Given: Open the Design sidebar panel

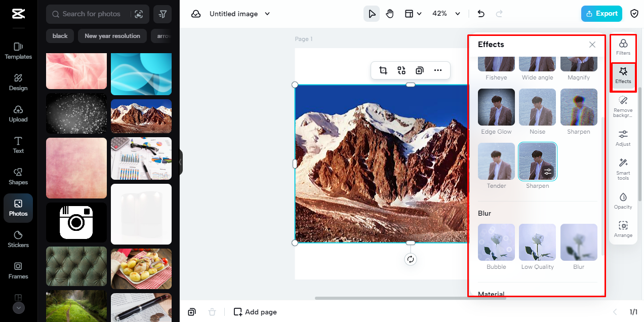Looking at the screenshot, I should pos(18,82).
